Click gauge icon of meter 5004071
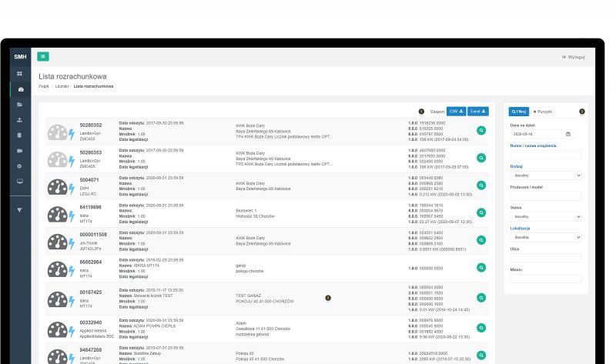 tap(57, 187)
